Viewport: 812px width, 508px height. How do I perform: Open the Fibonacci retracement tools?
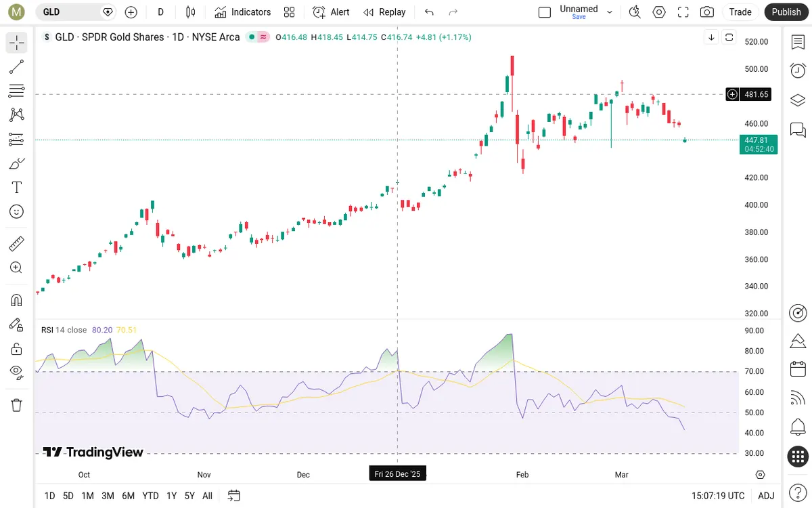coord(17,91)
